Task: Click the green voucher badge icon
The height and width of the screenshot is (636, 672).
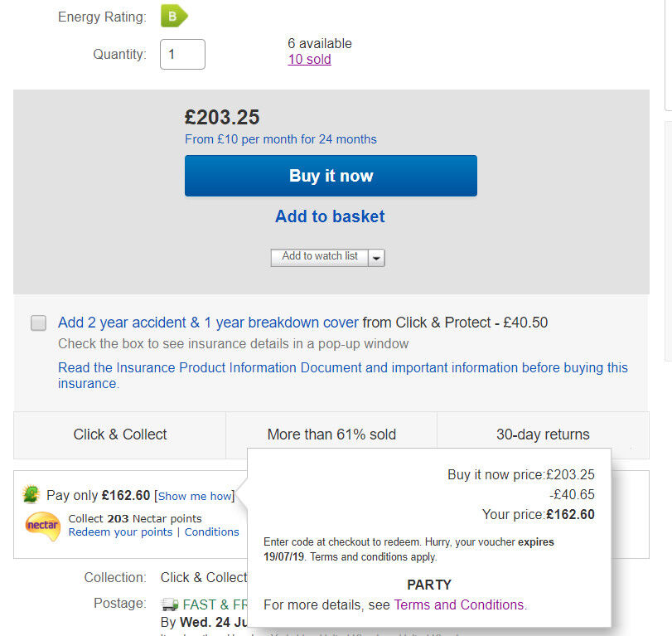Action: 32,495
